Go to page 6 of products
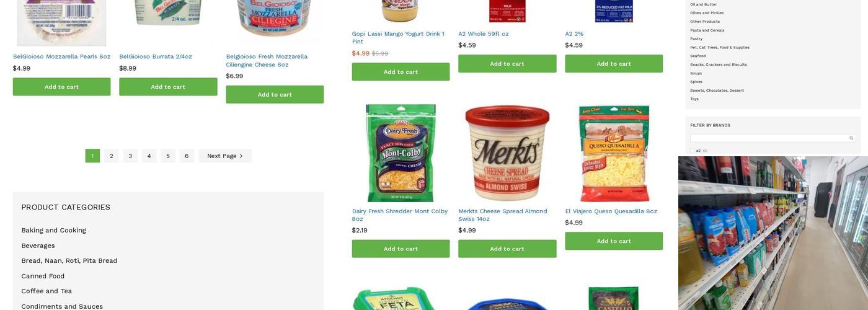Image resolution: width=868 pixels, height=310 pixels. coord(187,156)
